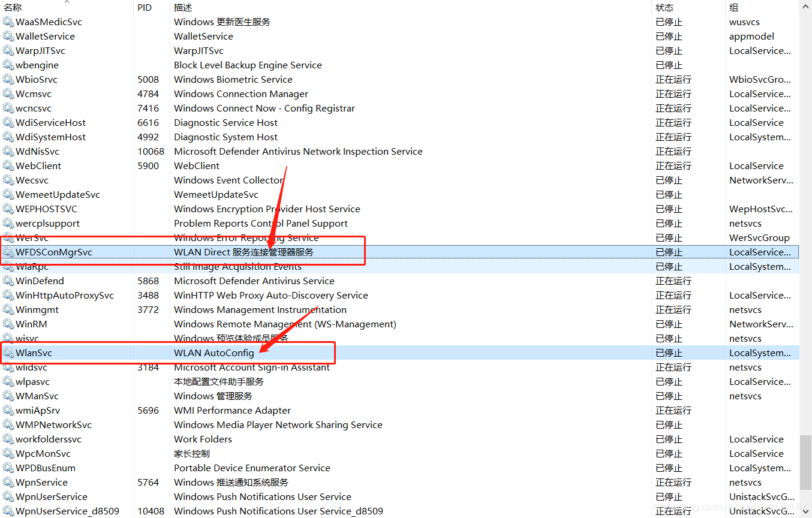Viewport: 812px width, 518px height.
Task: Select the WpnService service name
Action: 41,482
